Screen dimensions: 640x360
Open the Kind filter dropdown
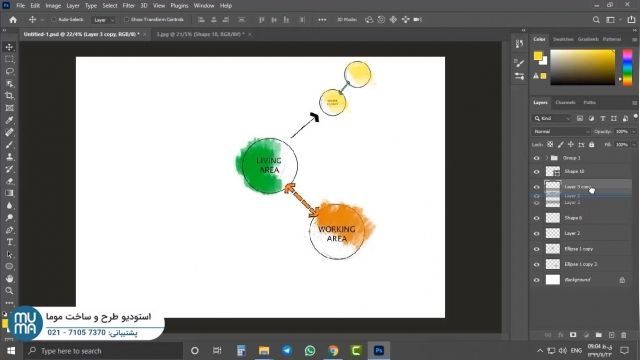tap(552, 118)
